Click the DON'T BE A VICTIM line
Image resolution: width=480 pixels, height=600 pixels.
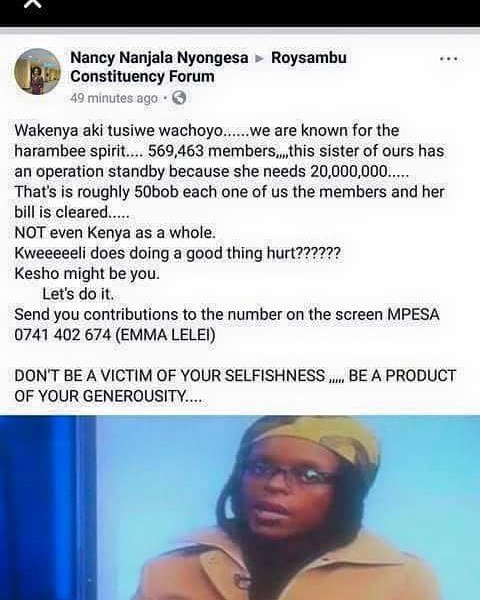(170, 375)
